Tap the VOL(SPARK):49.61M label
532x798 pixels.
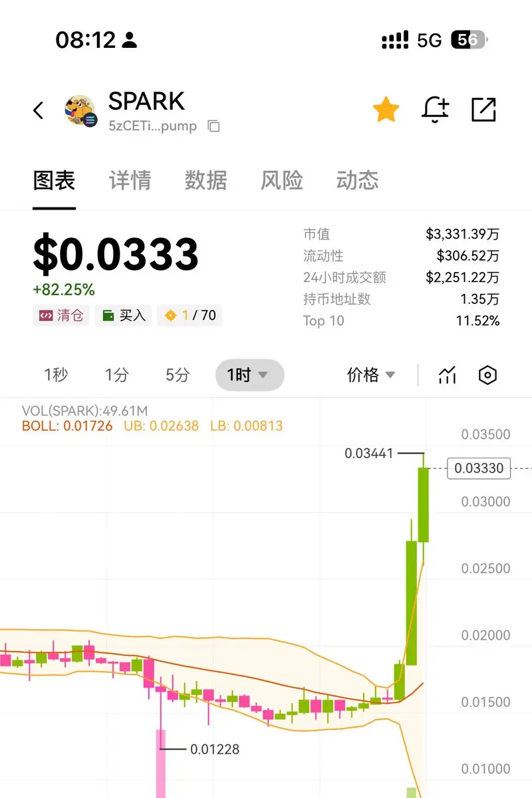[x=85, y=411]
